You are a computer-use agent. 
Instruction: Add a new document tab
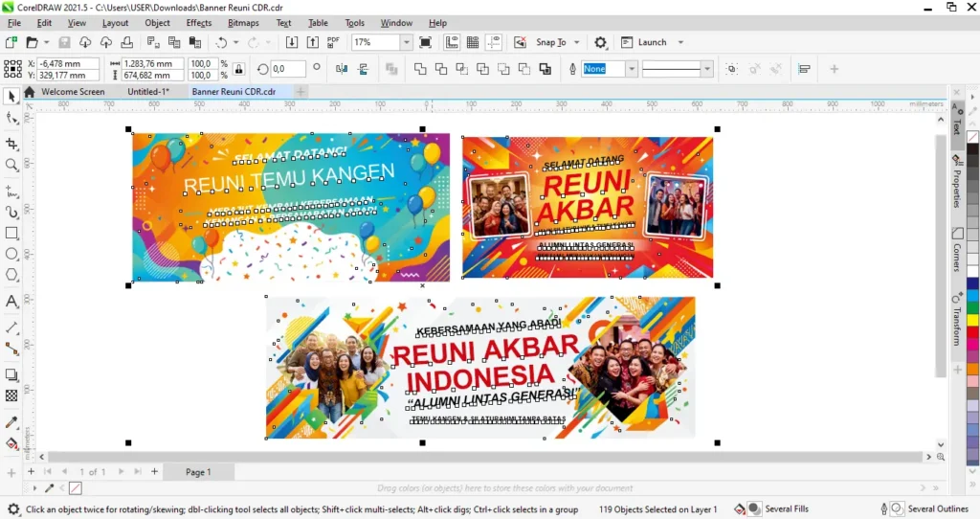point(301,91)
